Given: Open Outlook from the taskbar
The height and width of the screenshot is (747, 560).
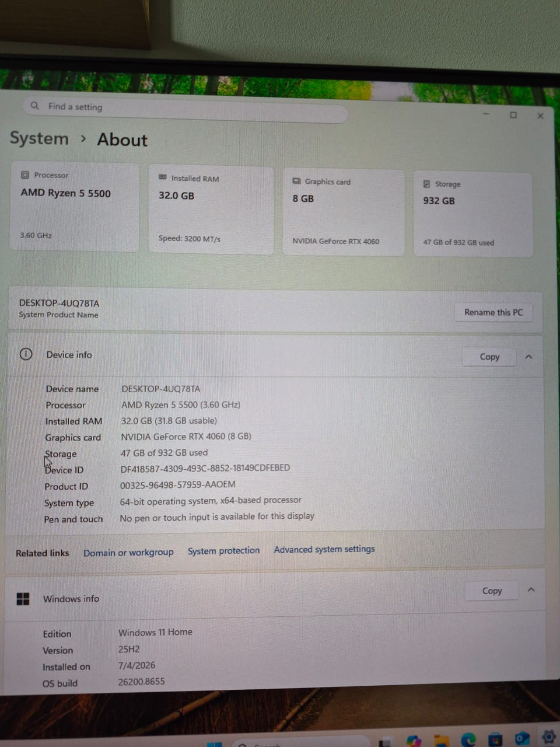Looking at the screenshot, I should 521,739.
